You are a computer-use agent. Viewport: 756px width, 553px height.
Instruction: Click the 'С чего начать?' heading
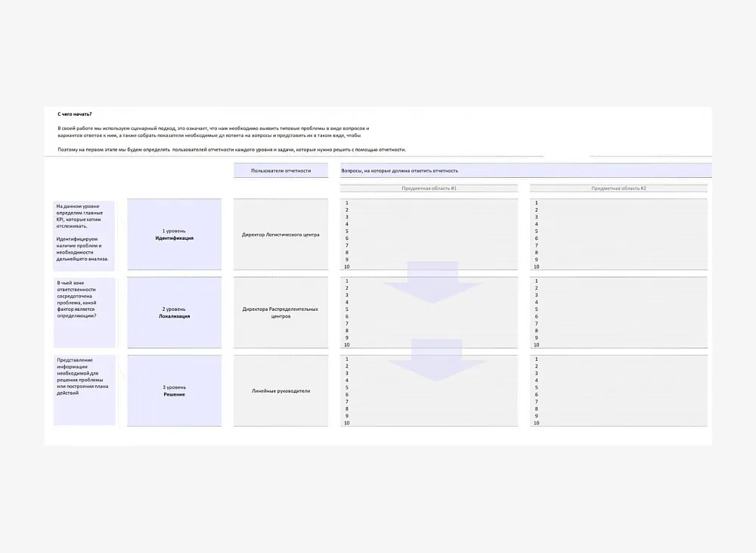point(74,113)
